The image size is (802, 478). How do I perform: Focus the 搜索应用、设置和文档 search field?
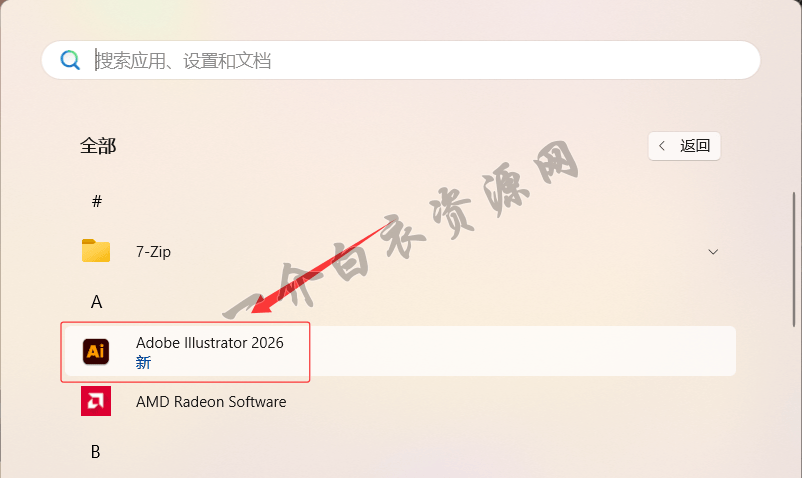point(400,60)
